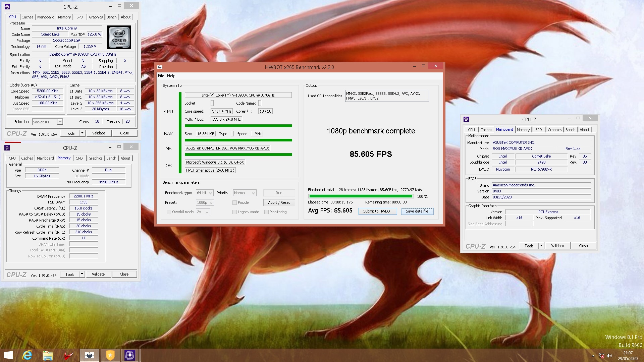Open the Help menu in HWBOT
Viewport: 644px width, 362px height.
171,76
